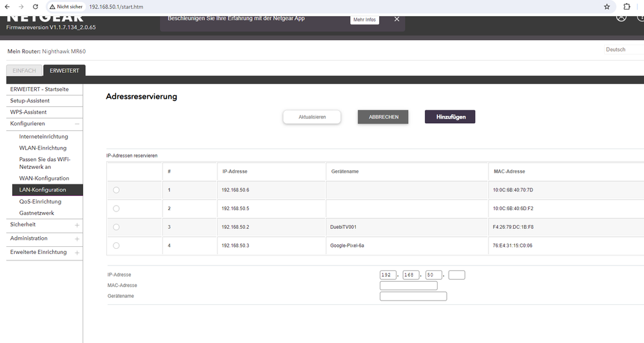Viewport: 644px width, 343px height.
Task: Click the IP-Adresse column header
Action: pos(235,171)
